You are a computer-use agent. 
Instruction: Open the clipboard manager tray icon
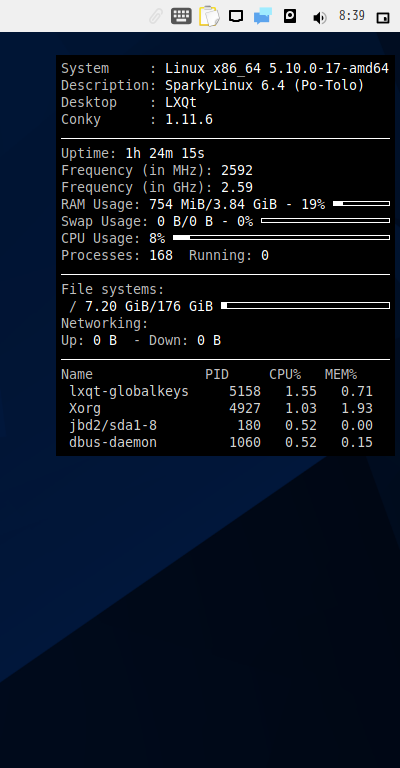[209, 16]
